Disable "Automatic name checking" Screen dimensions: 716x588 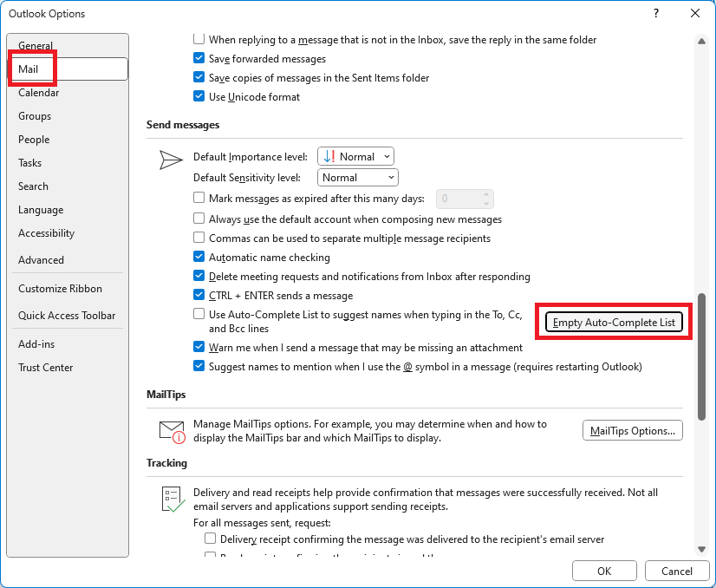point(199,258)
